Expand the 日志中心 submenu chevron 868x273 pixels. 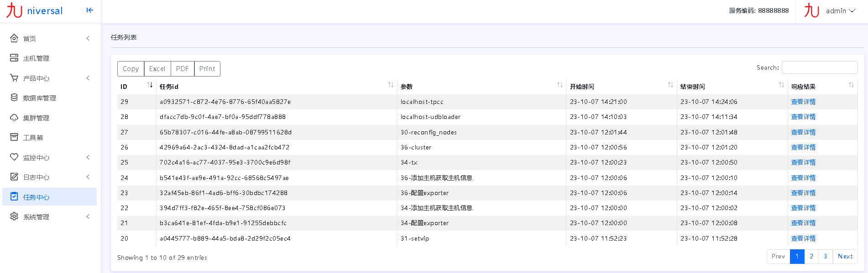click(x=88, y=177)
